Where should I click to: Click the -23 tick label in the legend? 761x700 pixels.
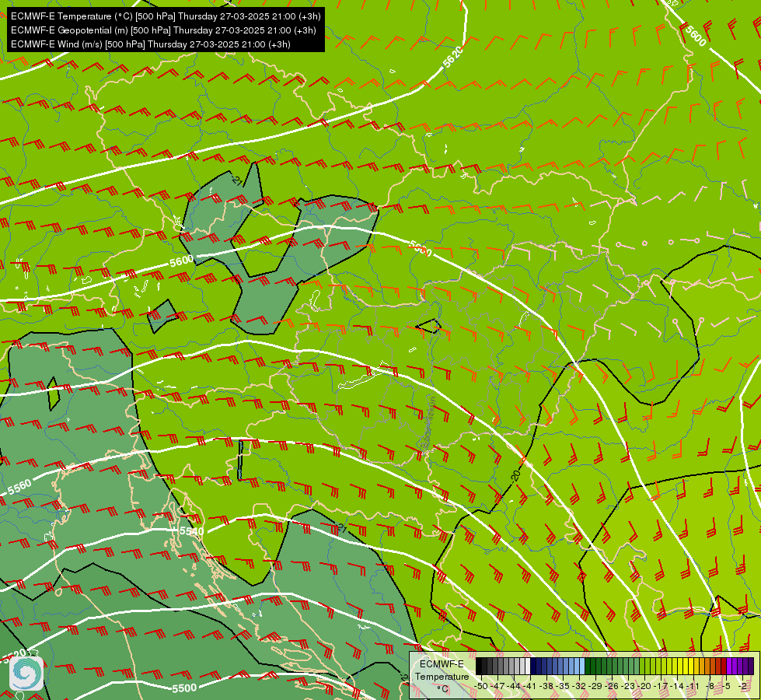pos(628,686)
